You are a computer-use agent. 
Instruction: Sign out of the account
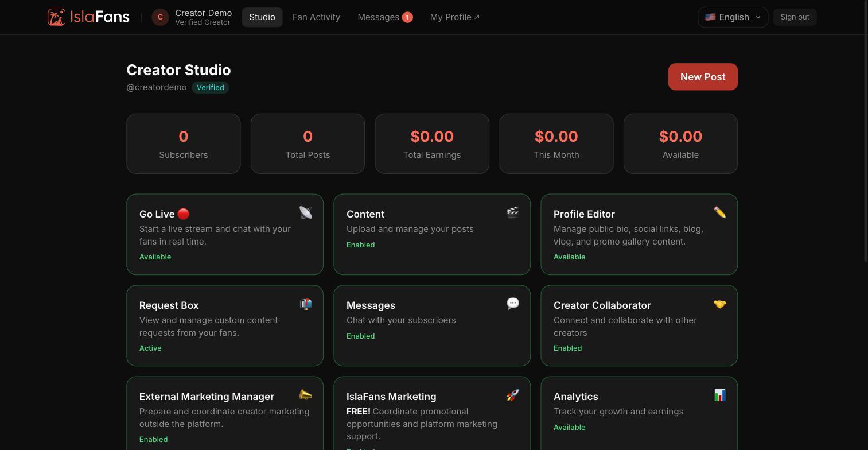(x=795, y=17)
